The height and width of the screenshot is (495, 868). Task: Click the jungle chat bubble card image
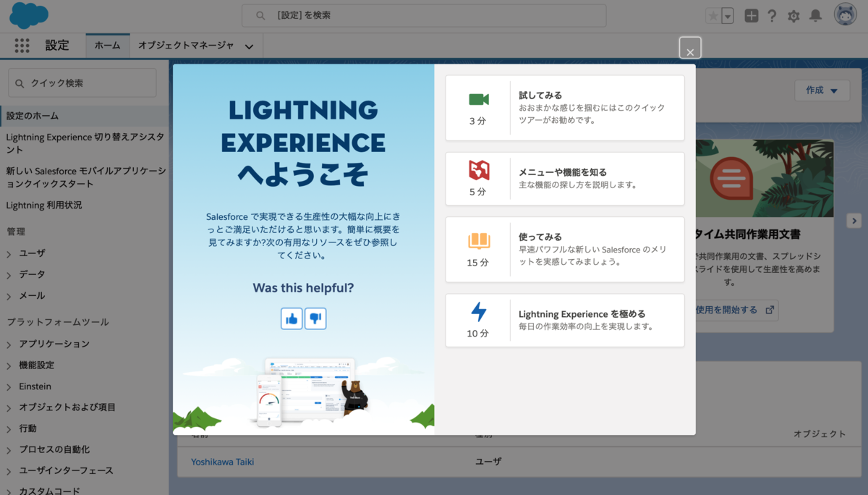[x=765, y=178]
